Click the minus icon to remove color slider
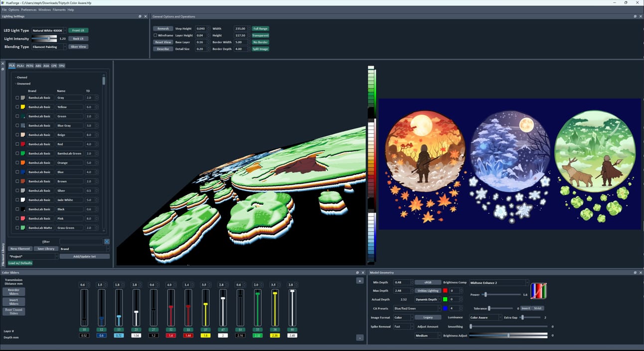Screen dimensions: 644x351 (x=360, y=338)
